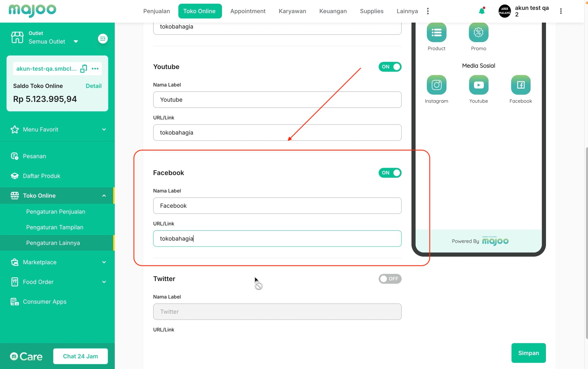Click the Youtube URL/Link field

click(277, 132)
